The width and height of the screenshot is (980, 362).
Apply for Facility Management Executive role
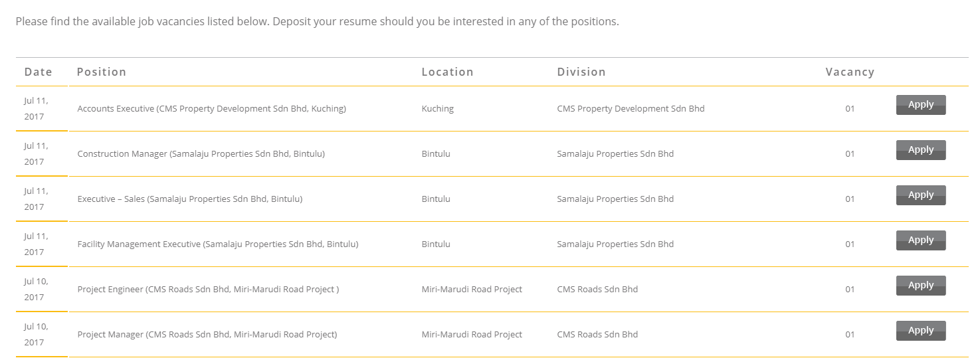click(x=920, y=240)
